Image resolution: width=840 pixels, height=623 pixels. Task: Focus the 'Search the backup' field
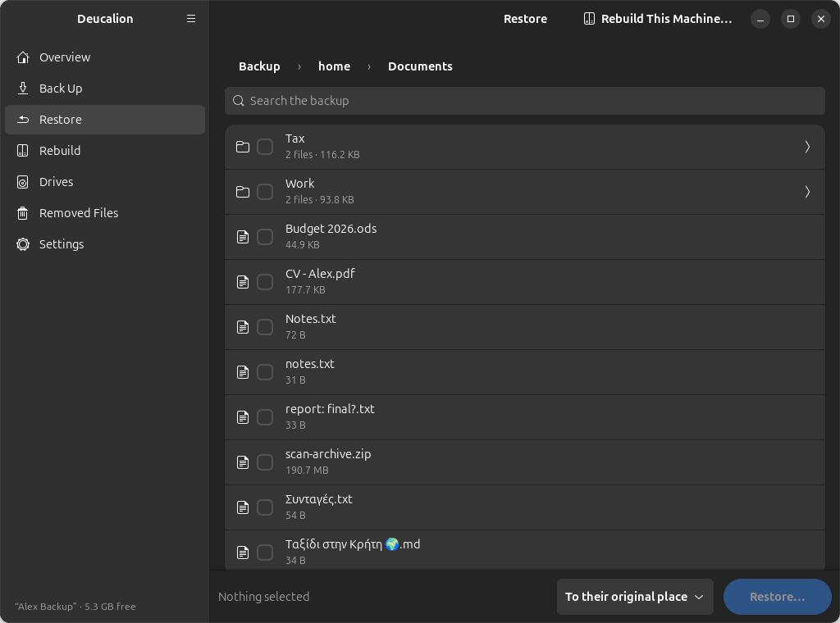tap(524, 101)
